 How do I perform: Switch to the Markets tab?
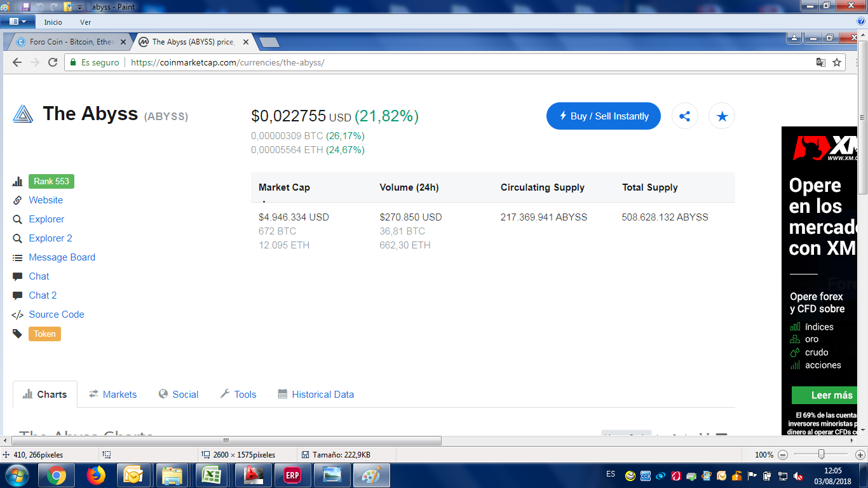tap(112, 395)
